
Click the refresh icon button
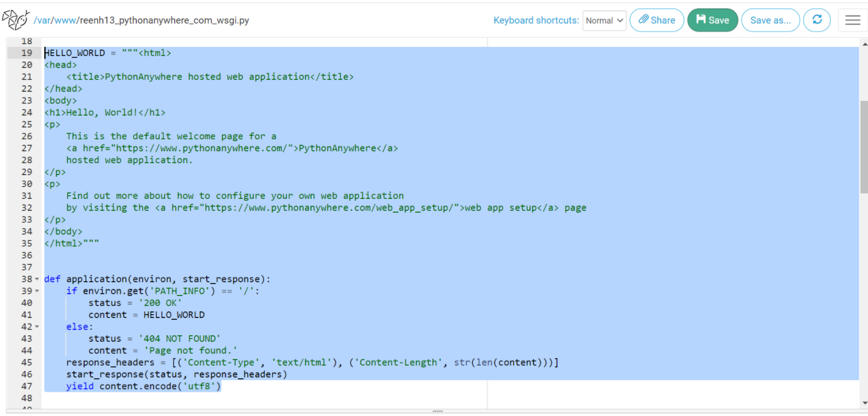816,20
